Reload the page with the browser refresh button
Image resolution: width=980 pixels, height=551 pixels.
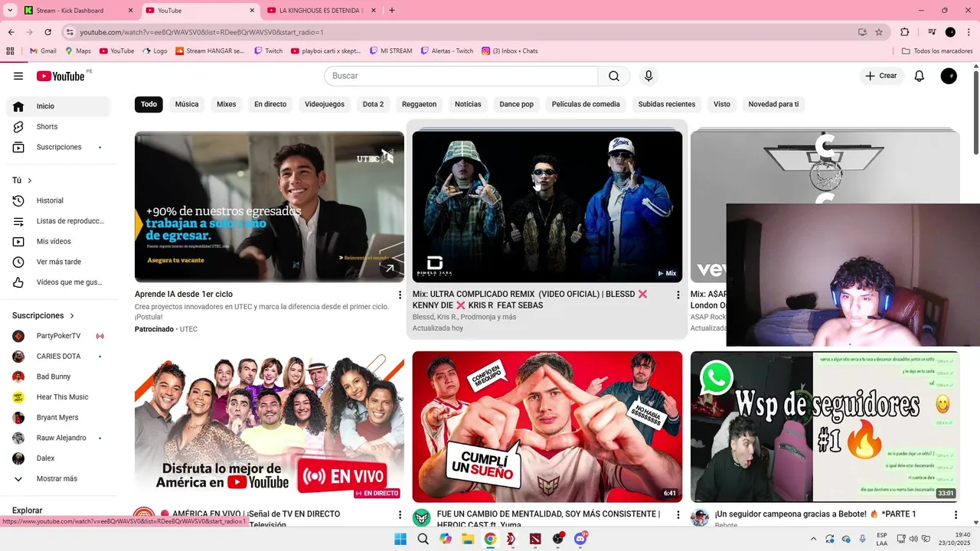(48, 32)
